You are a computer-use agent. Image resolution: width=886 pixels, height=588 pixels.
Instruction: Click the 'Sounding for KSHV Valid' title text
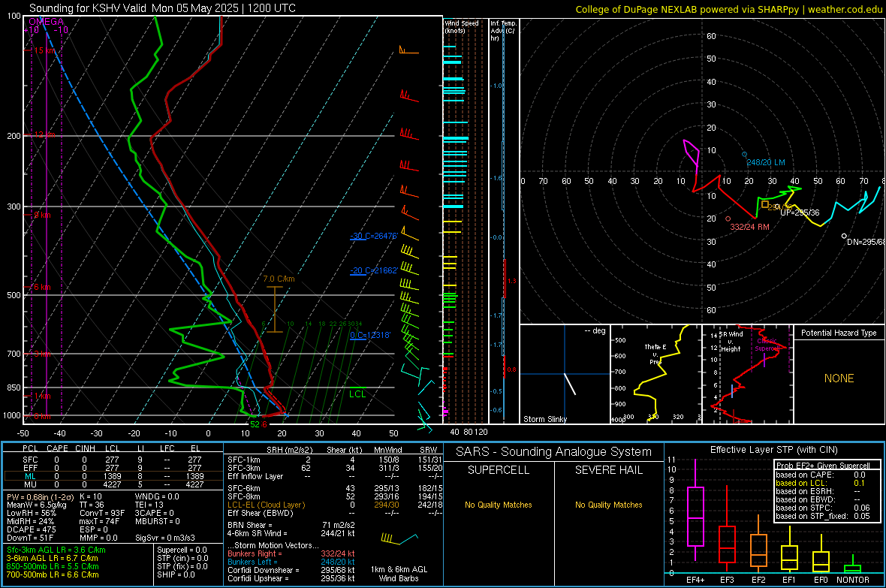coord(90,8)
